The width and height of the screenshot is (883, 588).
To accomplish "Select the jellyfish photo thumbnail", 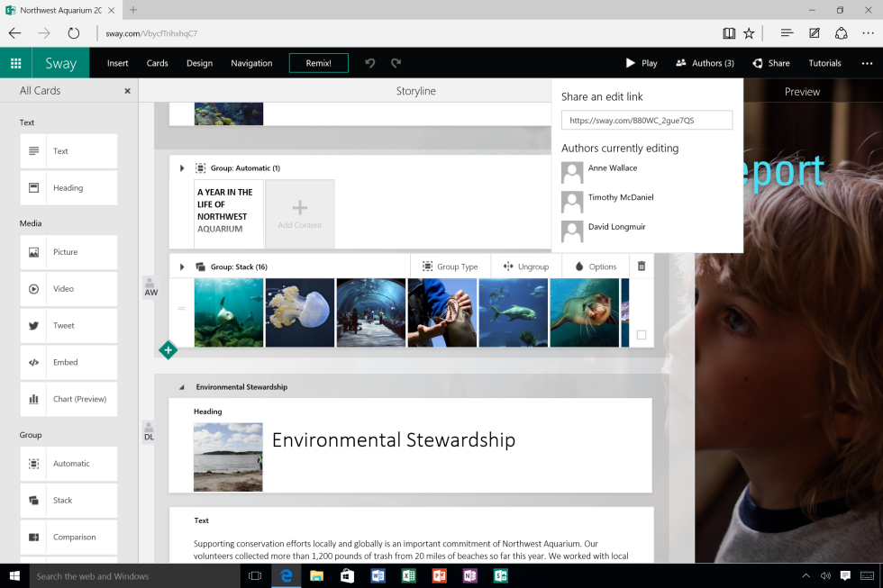I will [300, 312].
